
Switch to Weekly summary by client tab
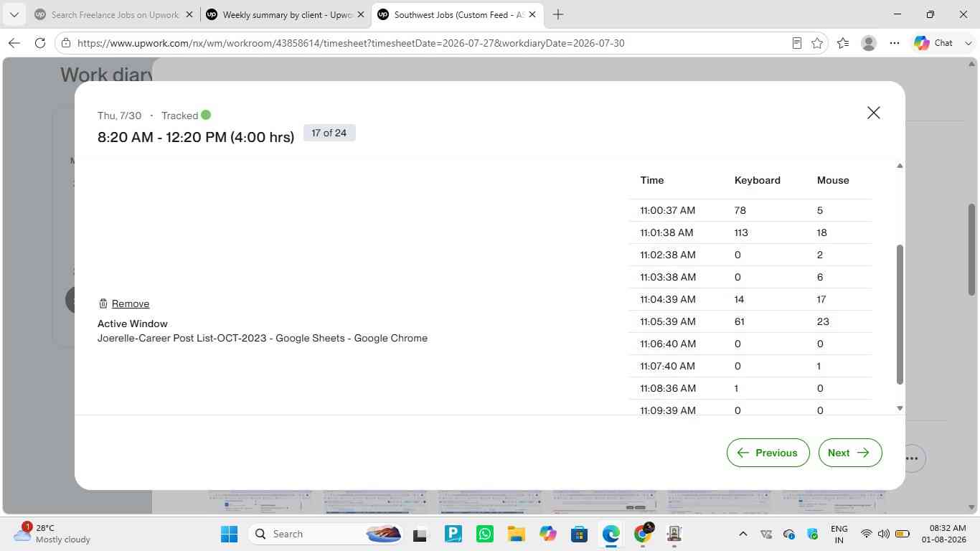pos(285,14)
